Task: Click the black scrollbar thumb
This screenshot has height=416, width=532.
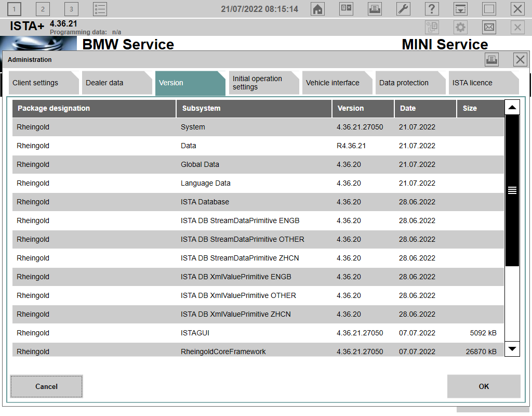Action: pyautogui.click(x=512, y=190)
